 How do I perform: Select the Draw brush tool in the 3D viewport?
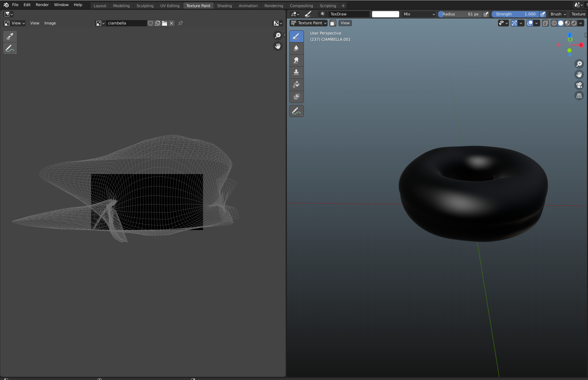296,36
